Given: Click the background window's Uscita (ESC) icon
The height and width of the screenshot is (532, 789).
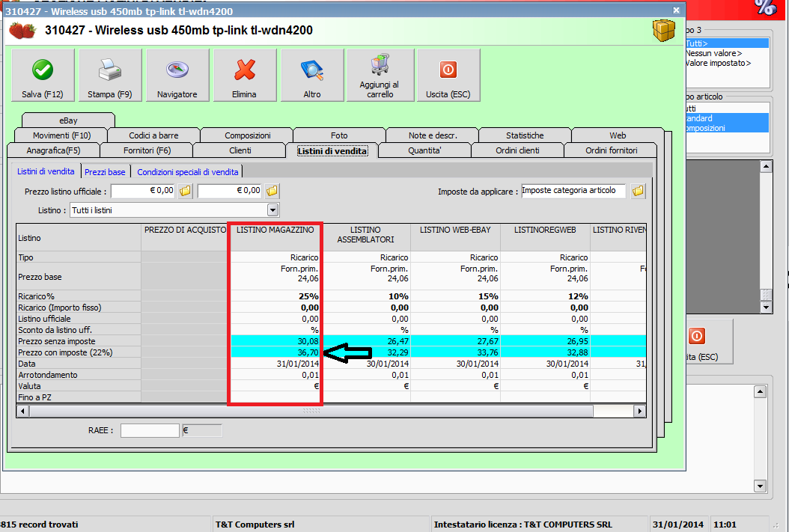Looking at the screenshot, I should click(697, 336).
